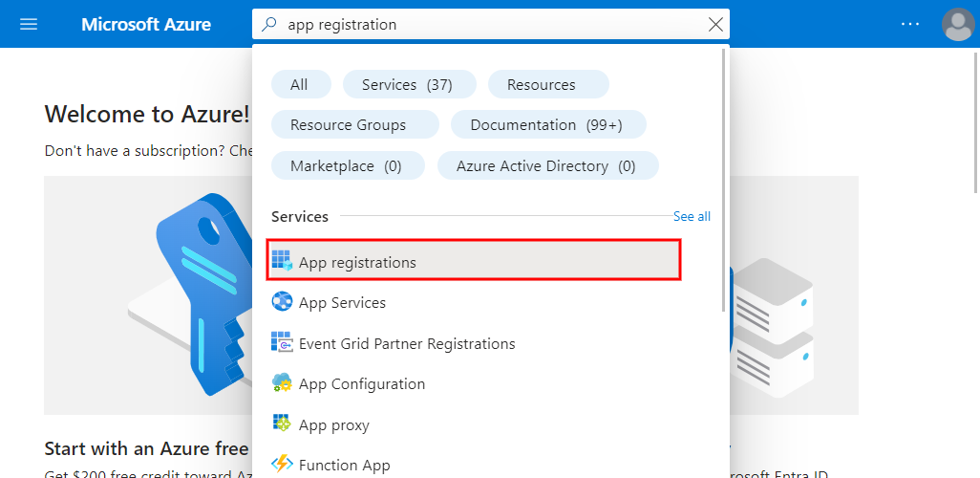This screenshot has width=980, height=478.
Task: Filter results by Resources
Action: 548,84
